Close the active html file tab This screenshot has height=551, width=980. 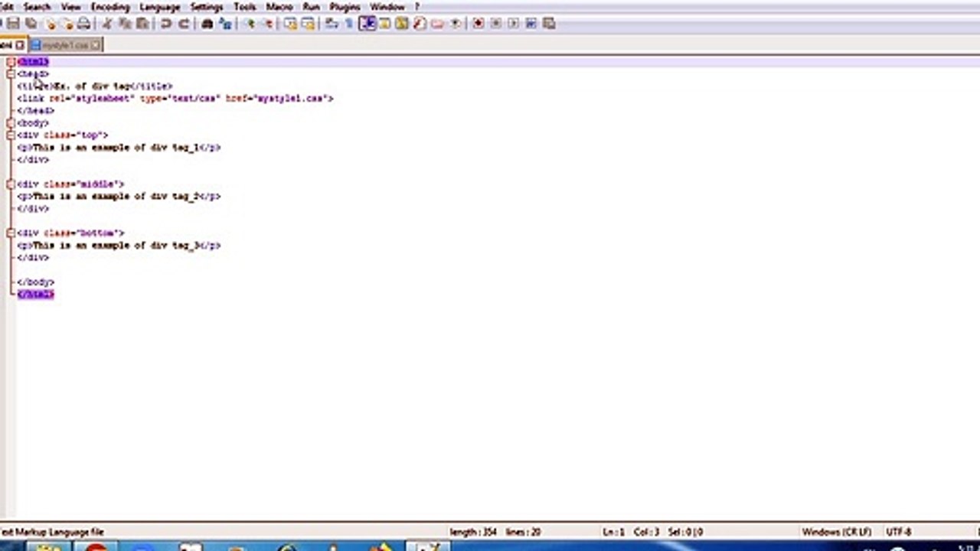pyautogui.click(x=21, y=45)
